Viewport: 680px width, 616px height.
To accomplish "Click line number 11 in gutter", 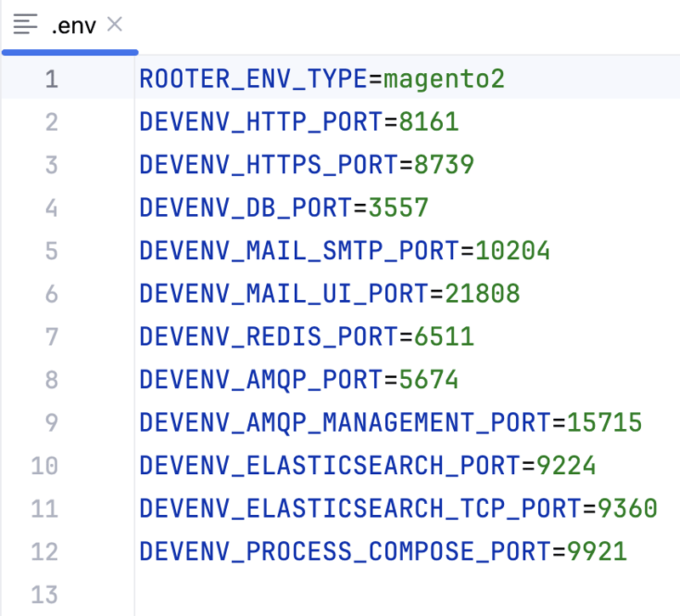I will point(44,509).
